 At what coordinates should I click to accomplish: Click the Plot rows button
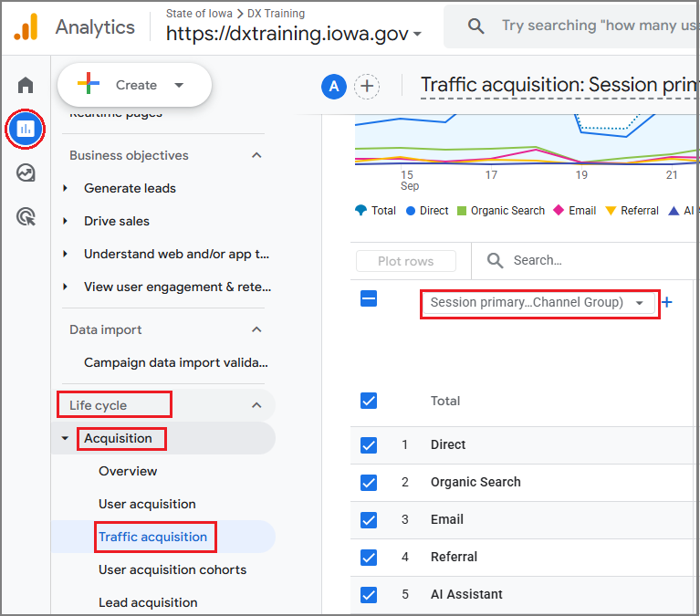[406, 261]
